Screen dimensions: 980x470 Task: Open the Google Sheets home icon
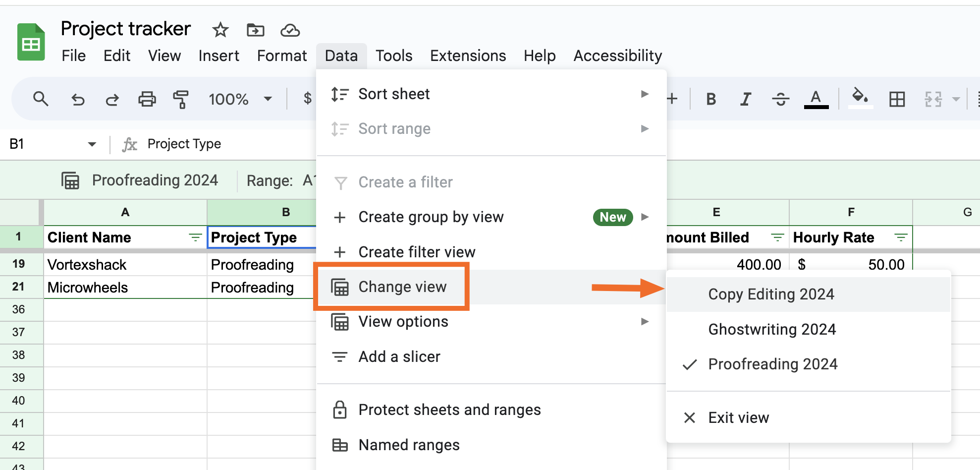[x=31, y=42]
